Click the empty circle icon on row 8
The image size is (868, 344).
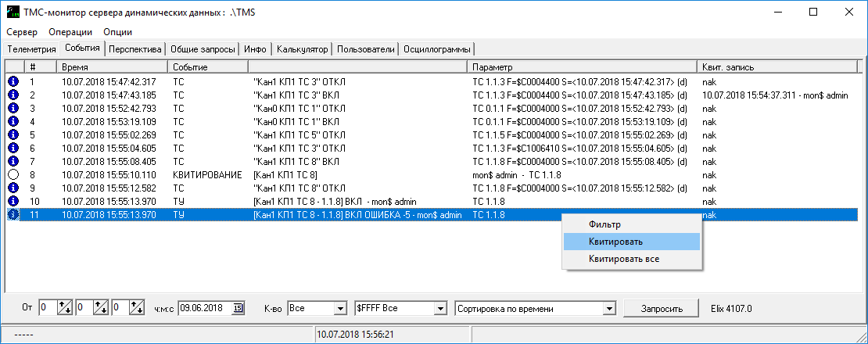(13, 174)
